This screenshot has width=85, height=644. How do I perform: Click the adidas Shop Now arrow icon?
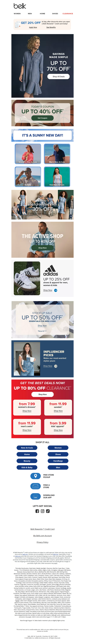[x=56, y=290]
